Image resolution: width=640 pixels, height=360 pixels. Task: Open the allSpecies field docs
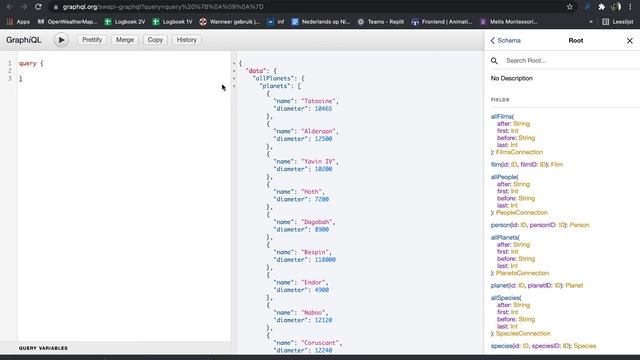coord(505,298)
